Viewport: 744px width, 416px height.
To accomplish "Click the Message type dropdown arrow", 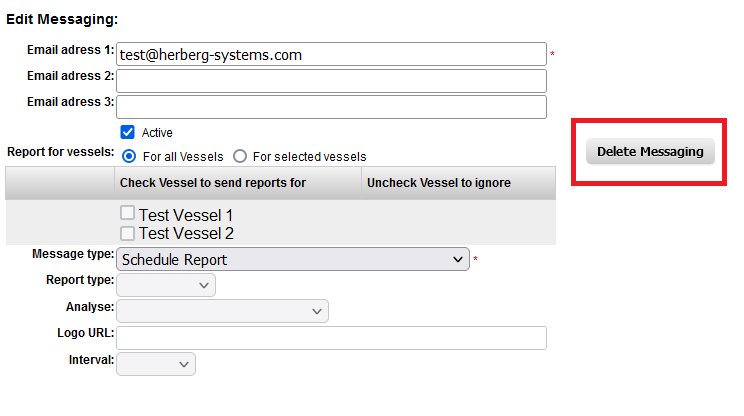I will 458,260.
